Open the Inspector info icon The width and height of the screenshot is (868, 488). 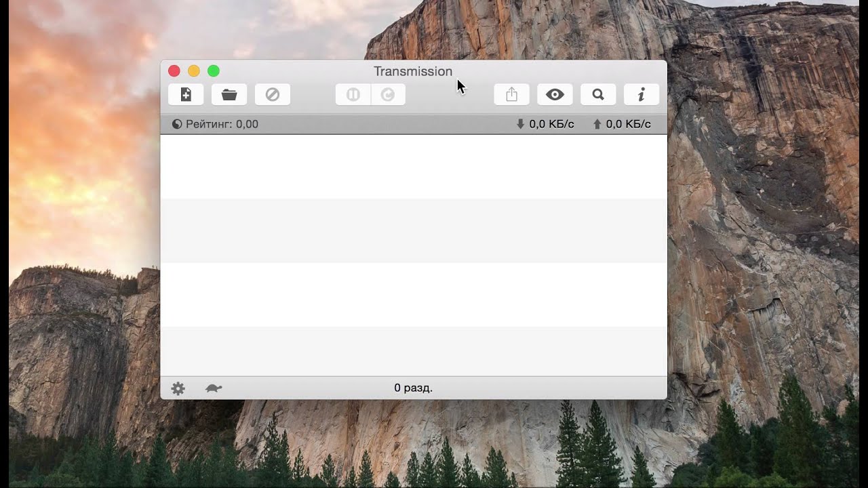(642, 95)
